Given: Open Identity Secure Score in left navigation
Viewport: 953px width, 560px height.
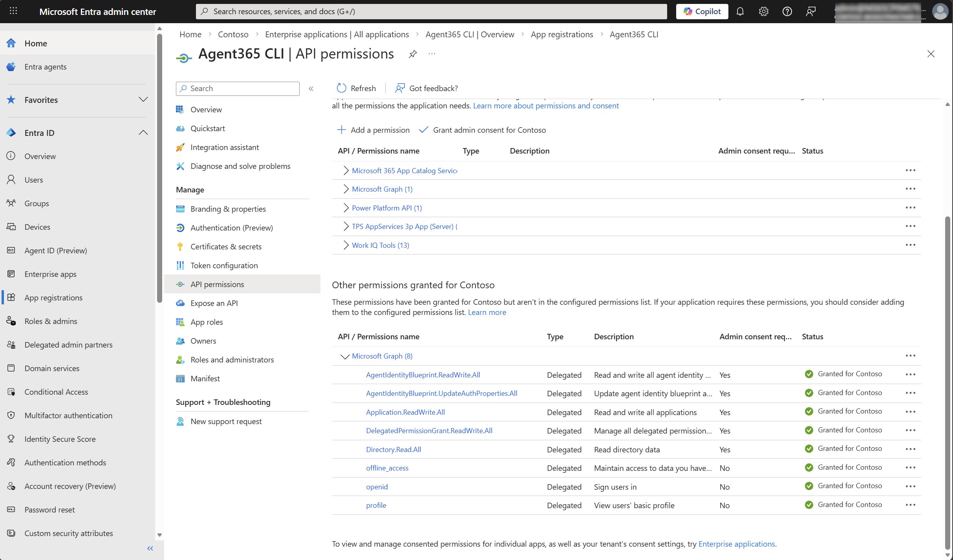Looking at the screenshot, I should (60, 439).
